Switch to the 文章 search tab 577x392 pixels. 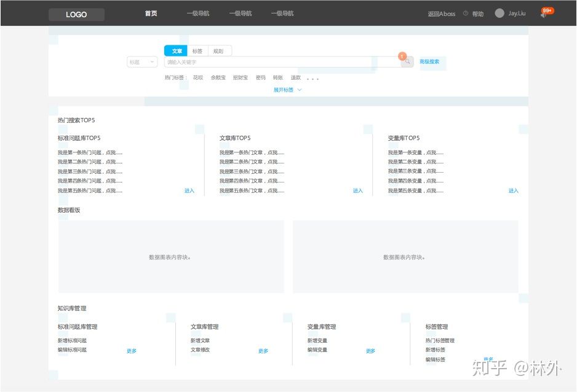point(176,51)
